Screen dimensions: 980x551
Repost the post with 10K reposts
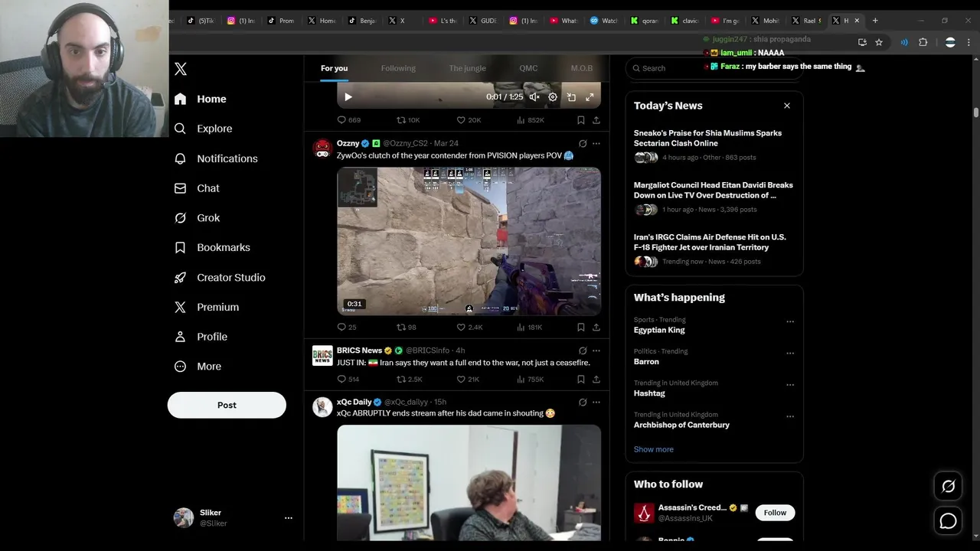408,120
